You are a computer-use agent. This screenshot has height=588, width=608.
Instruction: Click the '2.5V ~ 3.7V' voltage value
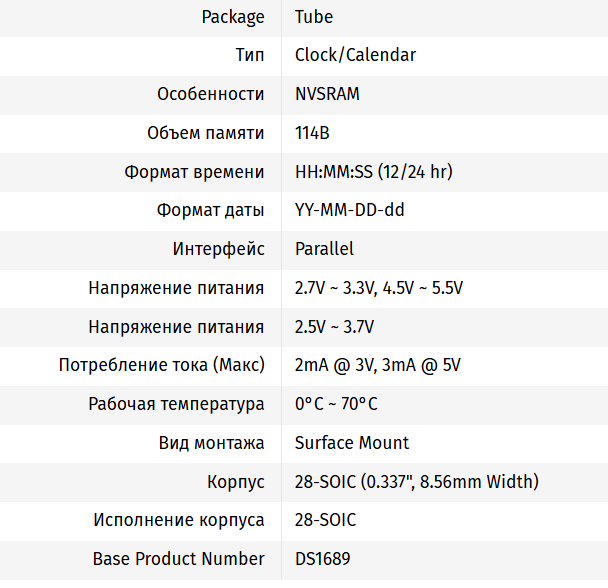pyautogui.click(x=334, y=327)
